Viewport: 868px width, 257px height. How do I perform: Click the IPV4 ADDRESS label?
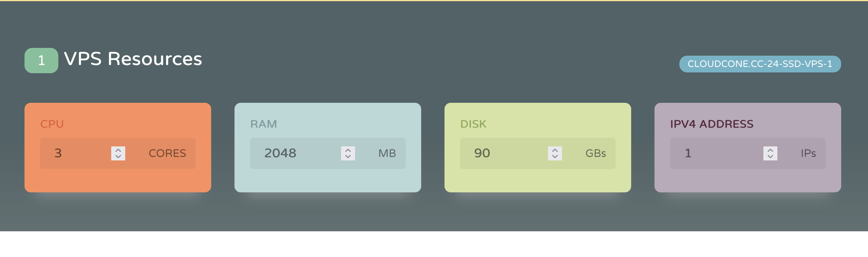[712, 124]
